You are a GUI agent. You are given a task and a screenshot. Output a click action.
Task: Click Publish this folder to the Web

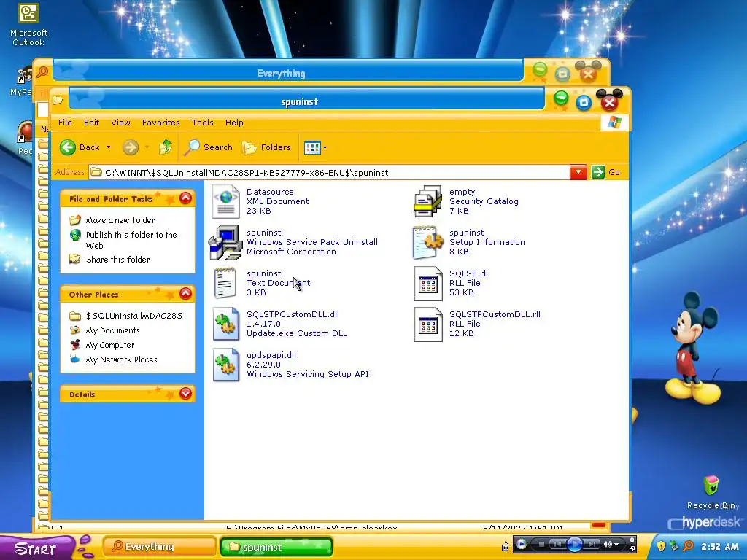click(123, 239)
